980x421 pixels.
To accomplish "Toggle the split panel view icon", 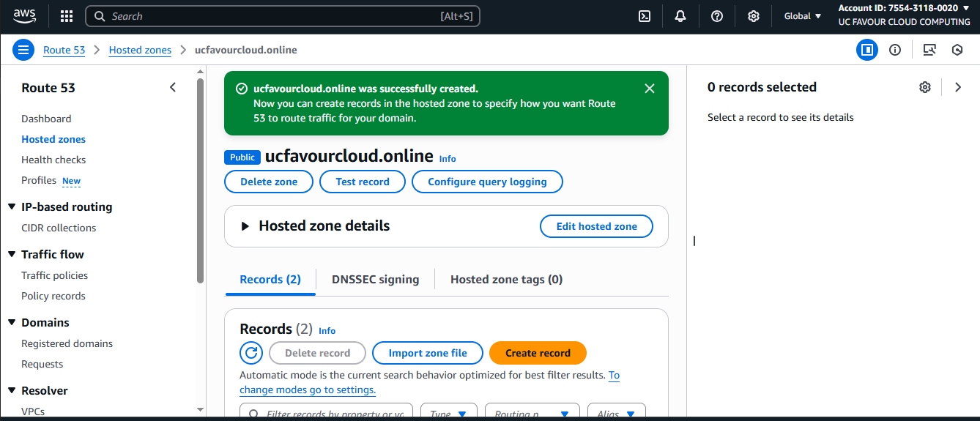I will pos(867,50).
